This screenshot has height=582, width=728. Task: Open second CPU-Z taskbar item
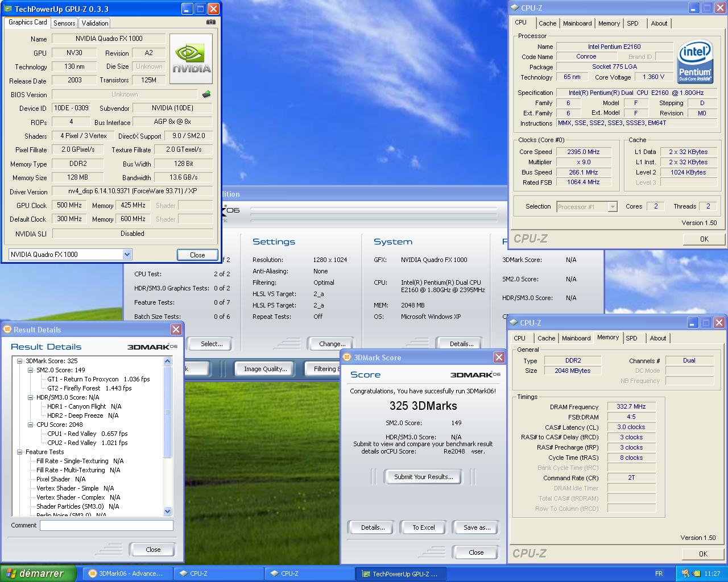309,573
